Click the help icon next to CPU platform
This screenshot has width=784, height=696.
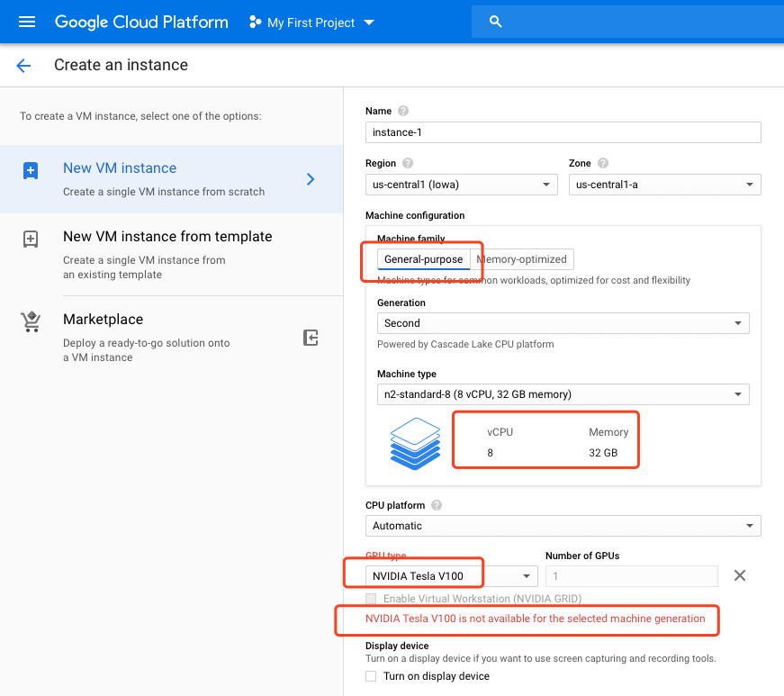437,505
